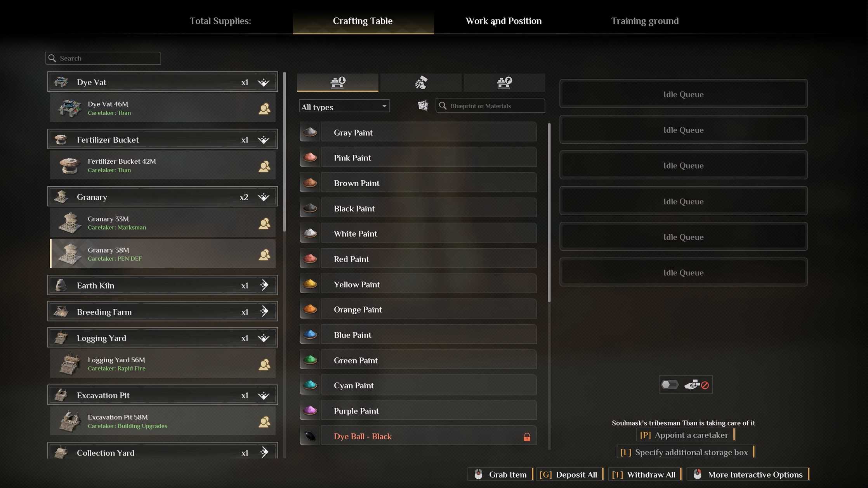Select the first crafting station tab icon

338,82
